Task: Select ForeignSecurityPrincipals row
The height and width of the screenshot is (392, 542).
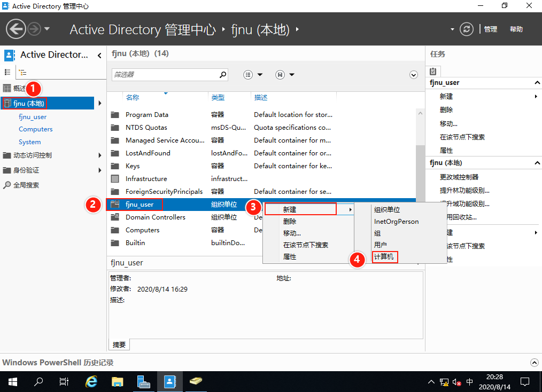Action: 261,192
